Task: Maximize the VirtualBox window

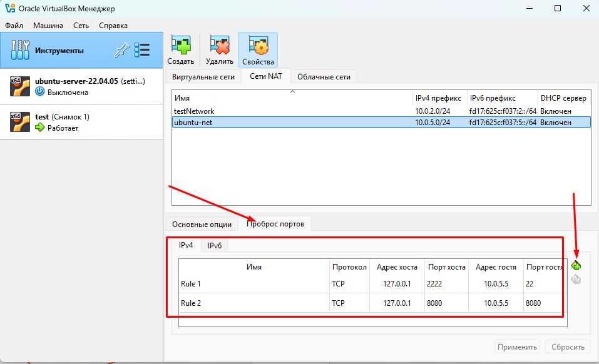Action: coord(558,8)
